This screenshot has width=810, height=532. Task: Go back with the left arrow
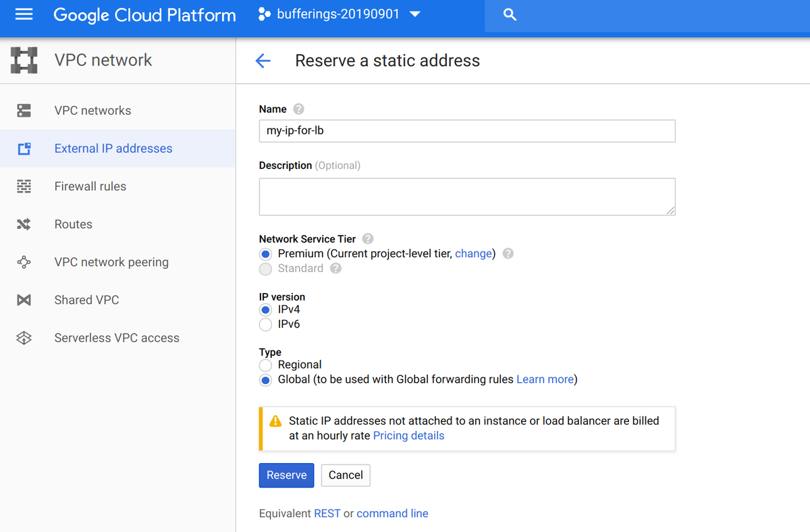coord(263,61)
